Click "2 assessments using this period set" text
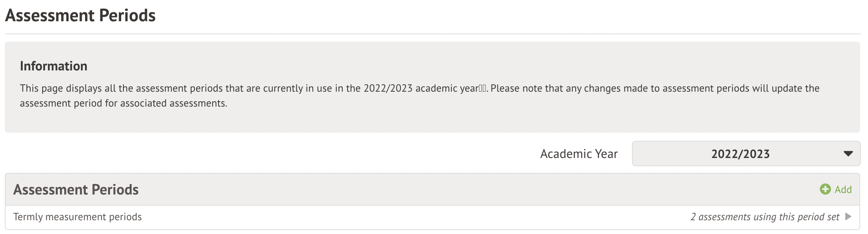 764,217
